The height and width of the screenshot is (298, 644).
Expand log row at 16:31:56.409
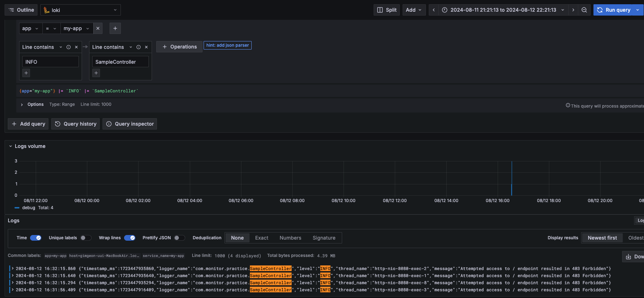click(x=13, y=290)
